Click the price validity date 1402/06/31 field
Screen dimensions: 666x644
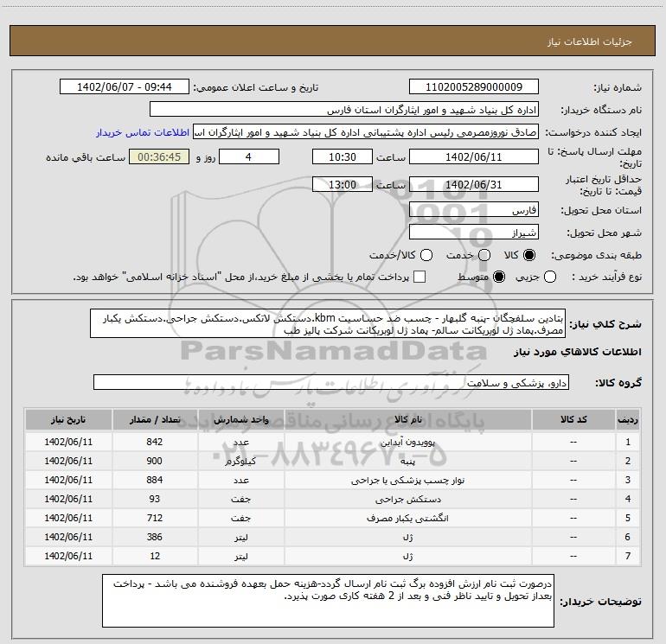(474, 184)
